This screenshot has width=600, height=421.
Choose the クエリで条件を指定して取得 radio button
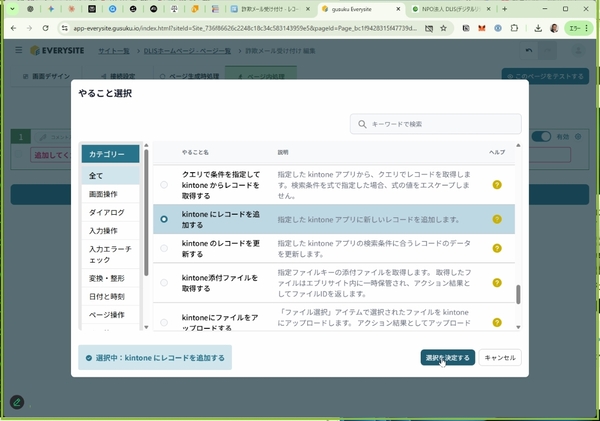[x=164, y=185]
